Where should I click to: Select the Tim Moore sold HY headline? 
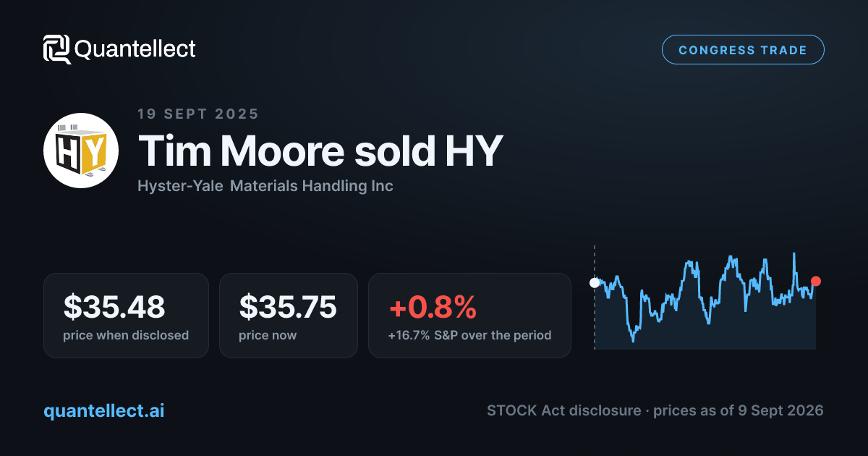320,151
